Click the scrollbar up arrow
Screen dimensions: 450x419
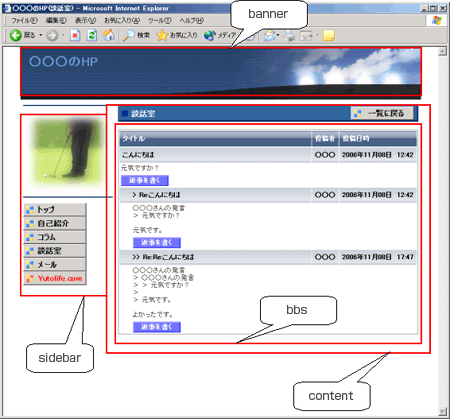click(x=442, y=51)
